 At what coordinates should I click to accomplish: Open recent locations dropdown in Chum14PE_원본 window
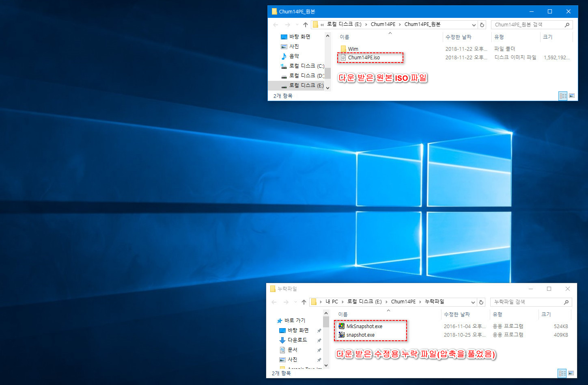tap(297, 25)
